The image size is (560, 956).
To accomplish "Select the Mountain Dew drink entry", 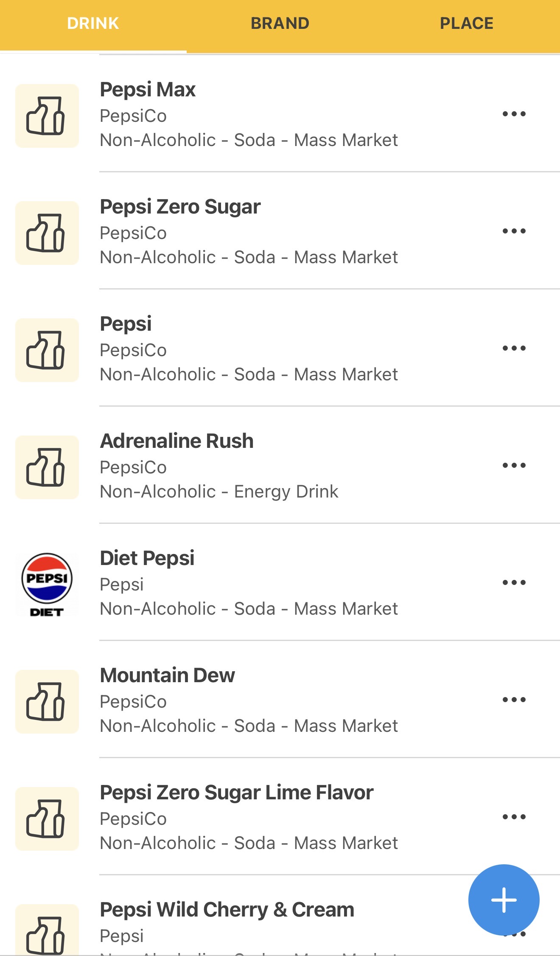I will pyautogui.click(x=249, y=700).
